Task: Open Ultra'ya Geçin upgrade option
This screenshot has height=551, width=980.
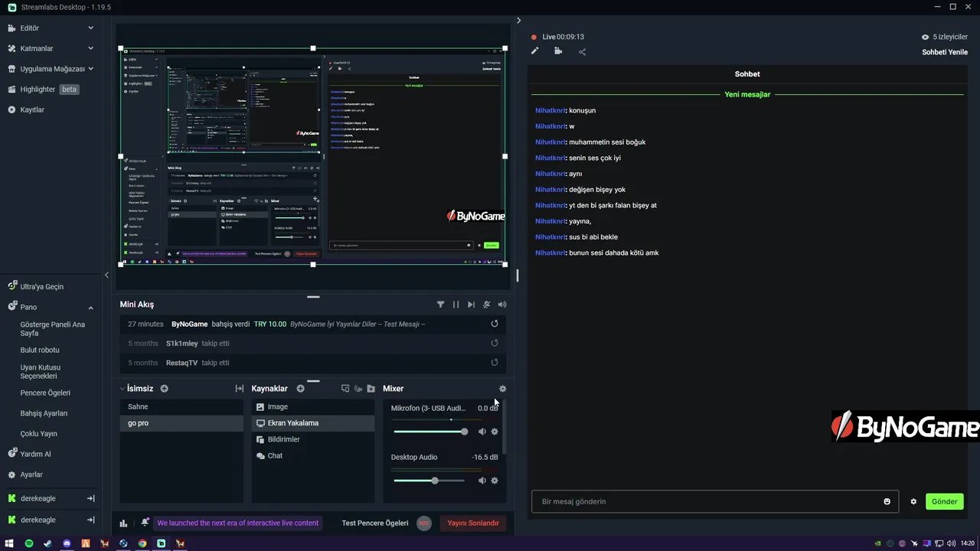Action: (41, 286)
